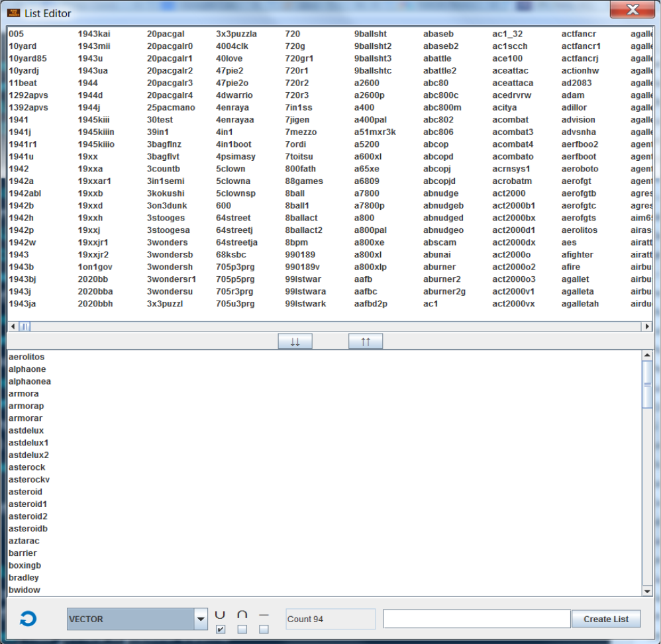Image resolution: width=661 pixels, height=644 pixels.
Task: Select 'adam' in the upper list
Action: click(x=573, y=95)
